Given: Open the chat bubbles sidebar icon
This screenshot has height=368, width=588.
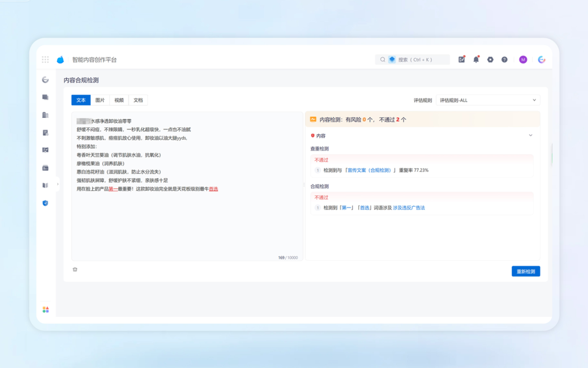Looking at the screenshot, I should coord(45,97).
